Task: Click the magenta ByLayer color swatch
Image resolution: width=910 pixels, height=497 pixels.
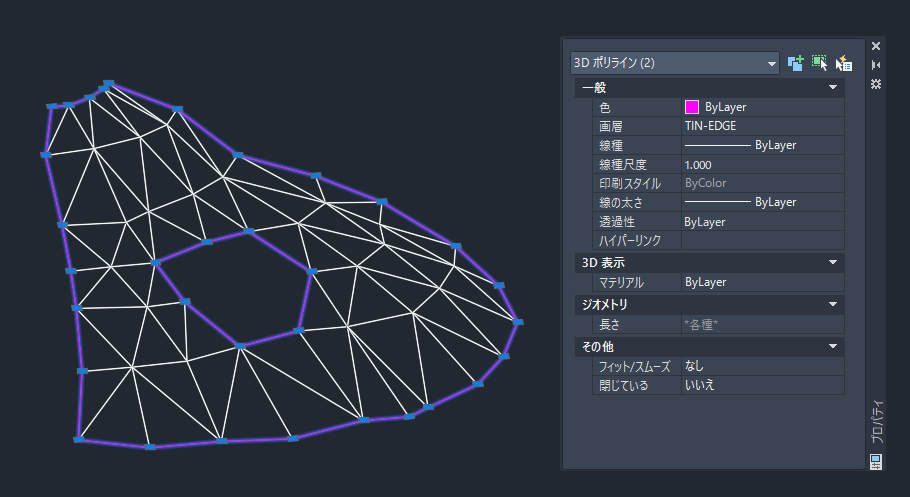Action: tap(691, 107)
